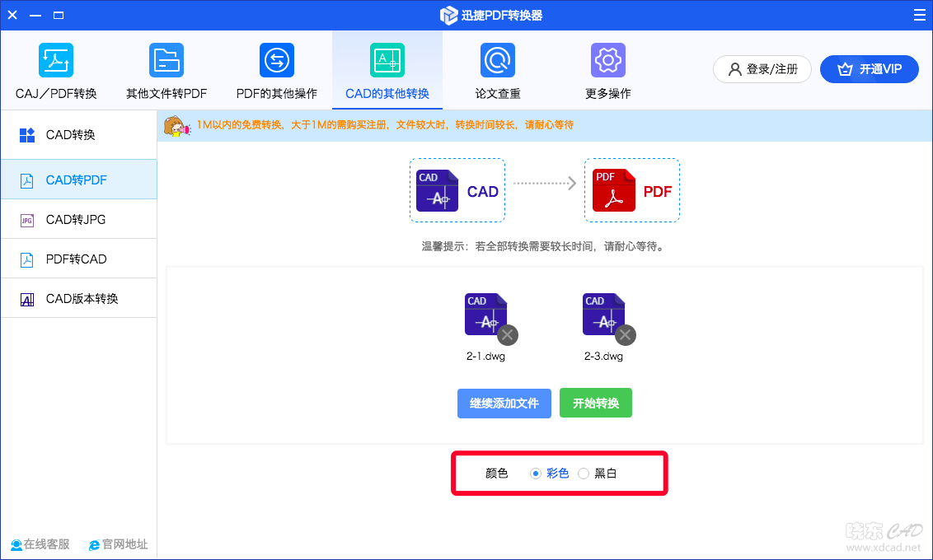Image resolution: width=933 pixels, height=560 pixels.
Task: Click 继续添加文件 button
Action: point(504,404)
